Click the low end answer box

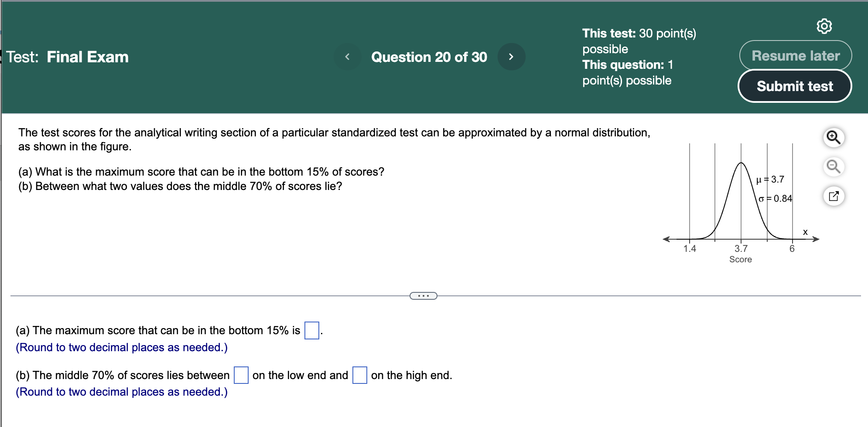(241, 375)
